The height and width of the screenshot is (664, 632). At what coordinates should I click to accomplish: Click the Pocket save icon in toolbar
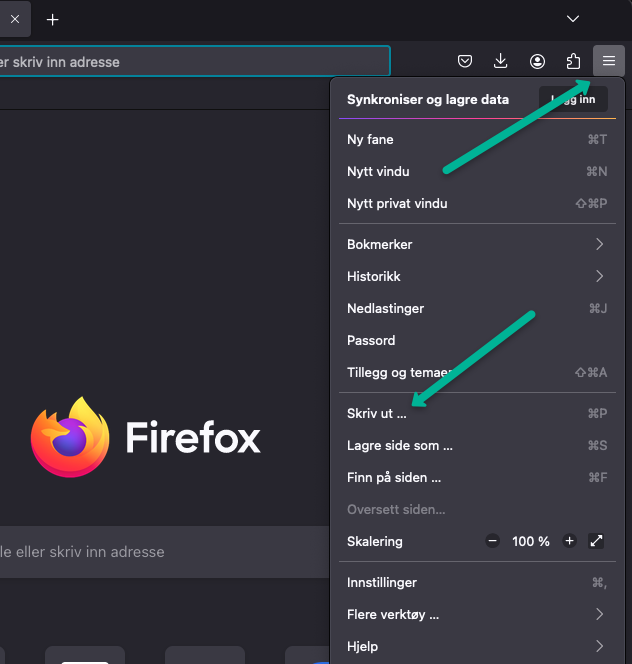(x=465, y=61)
